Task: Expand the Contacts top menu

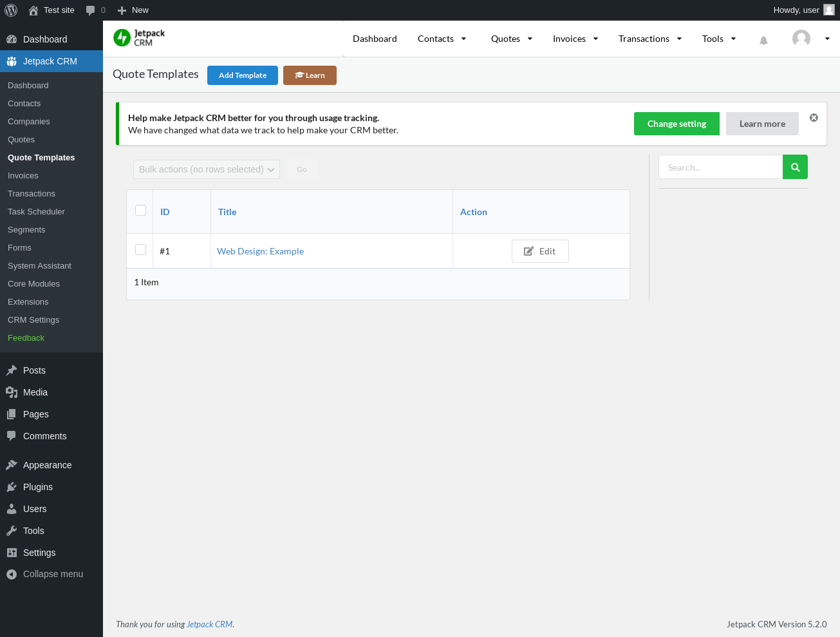Action: (442, 39)
